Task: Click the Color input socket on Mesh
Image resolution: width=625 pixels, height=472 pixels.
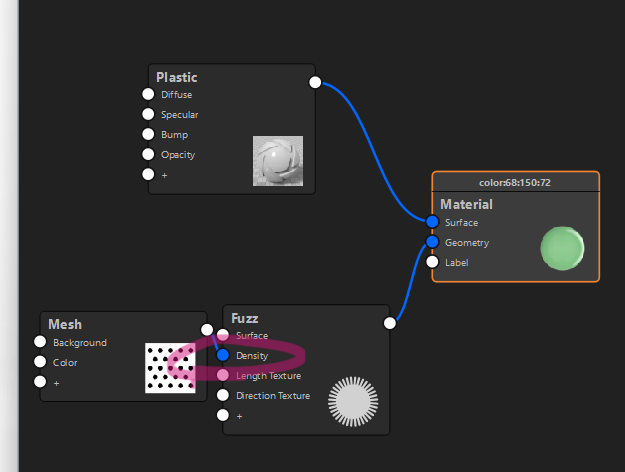Action: (40, 362)
